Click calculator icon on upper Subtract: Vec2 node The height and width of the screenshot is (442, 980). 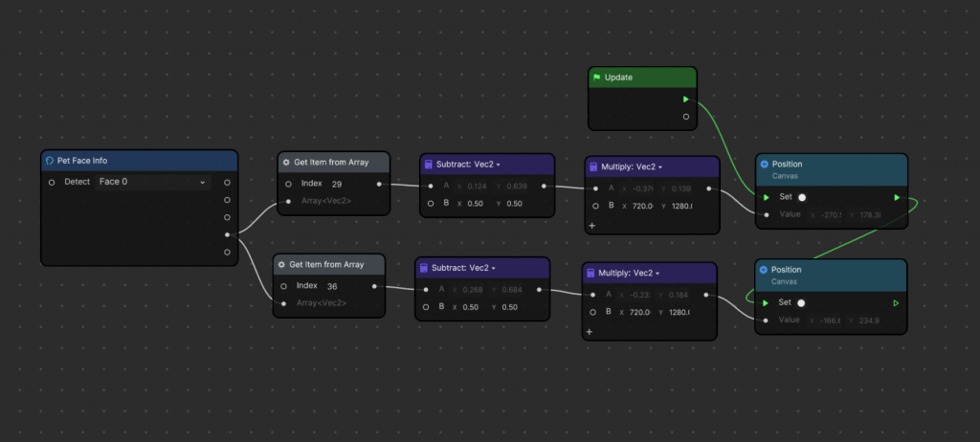[x=428, y=165]
